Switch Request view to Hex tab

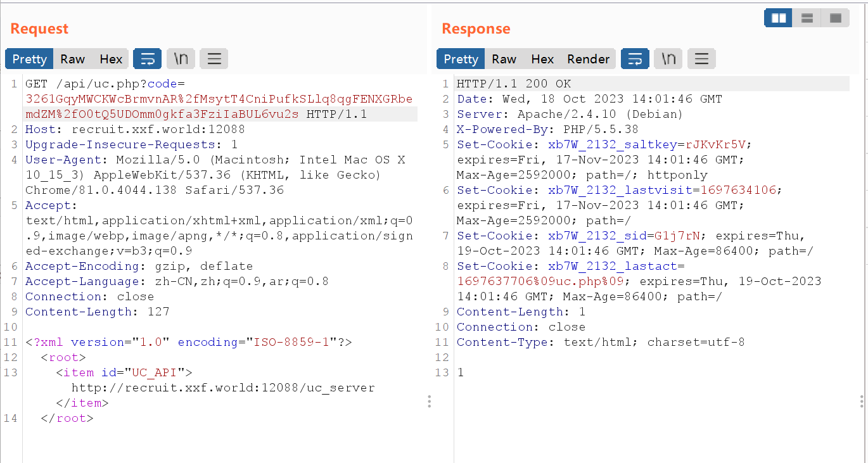coord(111,59)
